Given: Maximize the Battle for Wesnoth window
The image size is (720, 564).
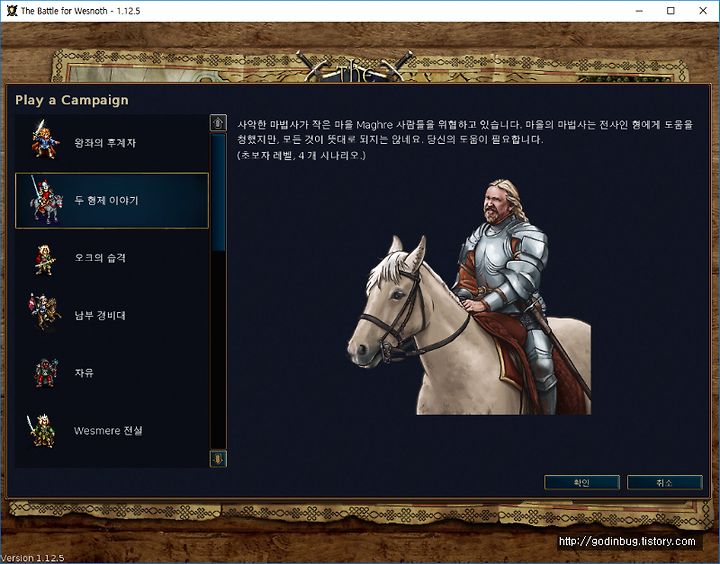Looking at the screenshot, I should click(671, 11).
